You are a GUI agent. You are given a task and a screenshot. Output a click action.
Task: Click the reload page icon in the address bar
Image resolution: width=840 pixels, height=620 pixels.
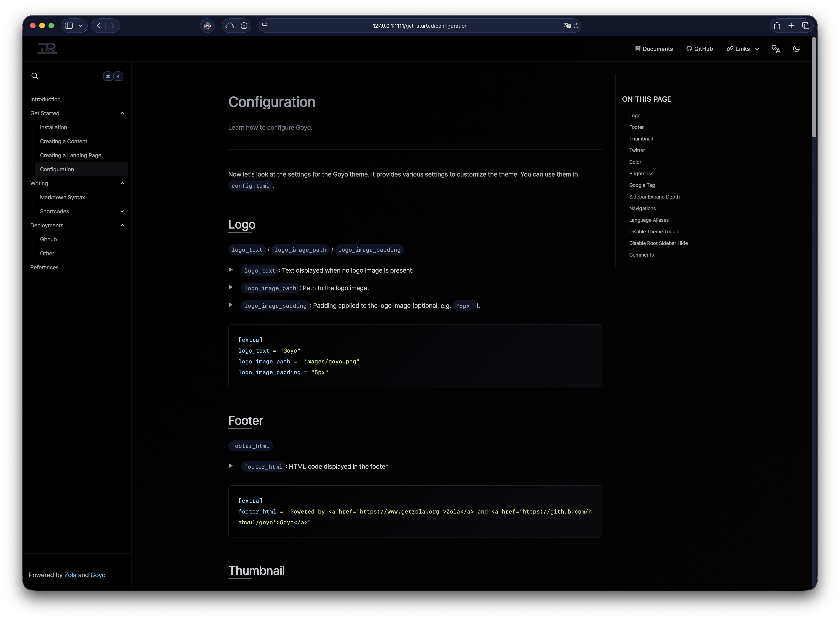576,26
